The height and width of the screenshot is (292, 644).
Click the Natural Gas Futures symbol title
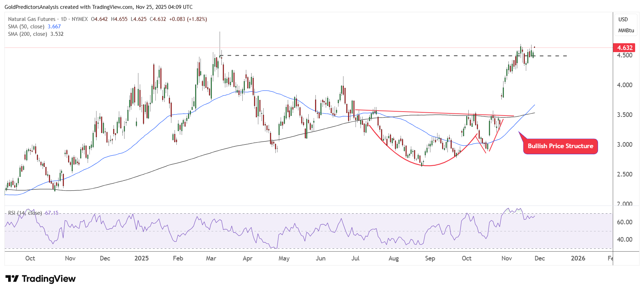[32, 19]
